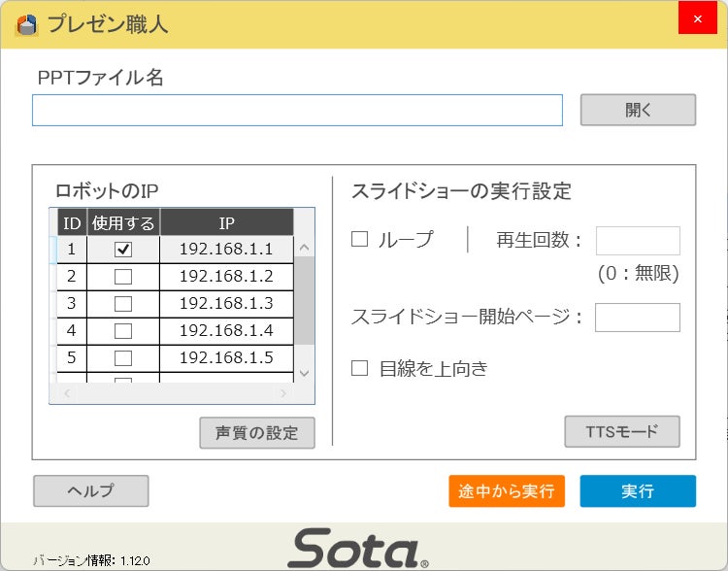Click ID cell 1 in robot table
The image size is (728, 571).
(x=72, y=250)
